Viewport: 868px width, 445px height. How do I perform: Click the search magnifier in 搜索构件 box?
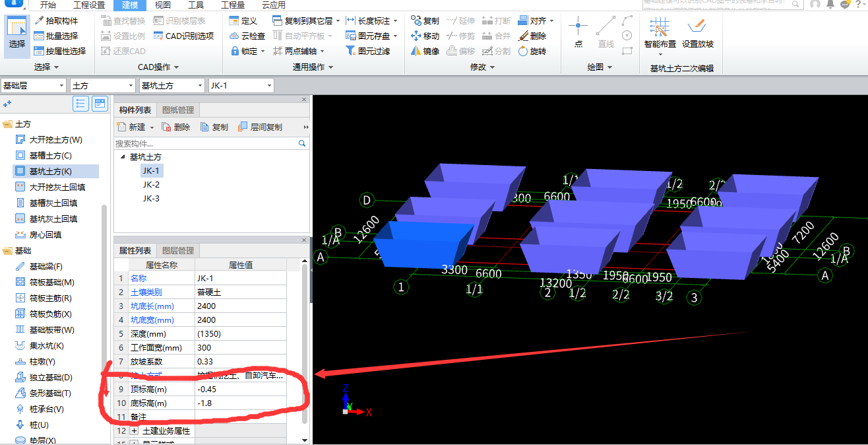tap(302, 143)
